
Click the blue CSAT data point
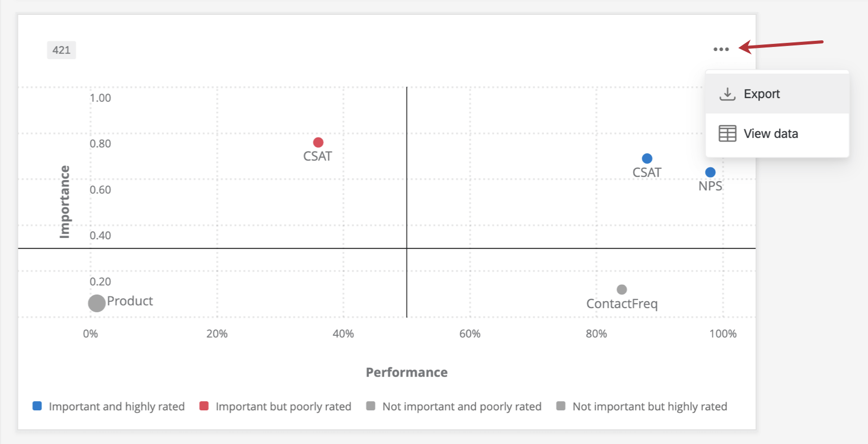point(647,159)
